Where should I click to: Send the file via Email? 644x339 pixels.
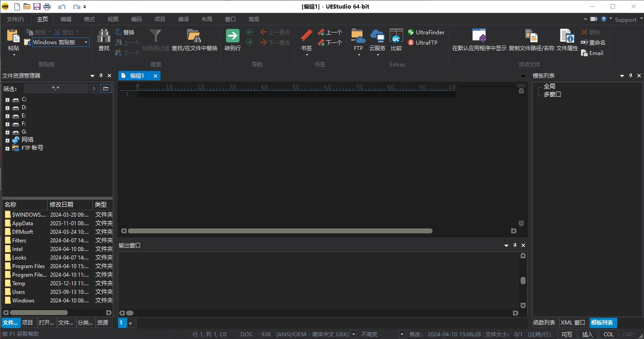(592, 53)
